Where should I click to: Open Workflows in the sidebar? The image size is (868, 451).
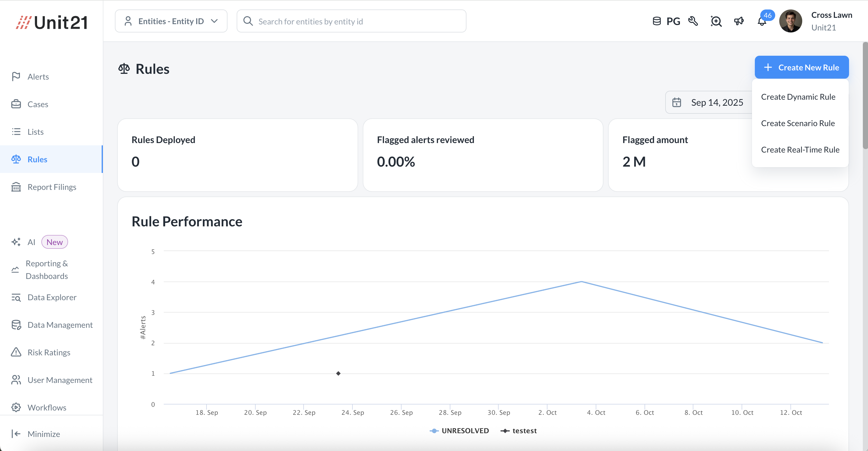click(47, 408)
